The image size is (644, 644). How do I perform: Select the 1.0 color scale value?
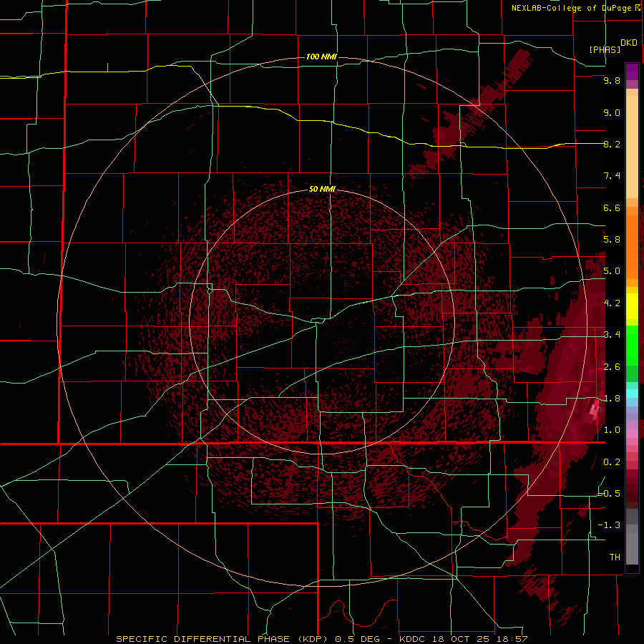612,430
